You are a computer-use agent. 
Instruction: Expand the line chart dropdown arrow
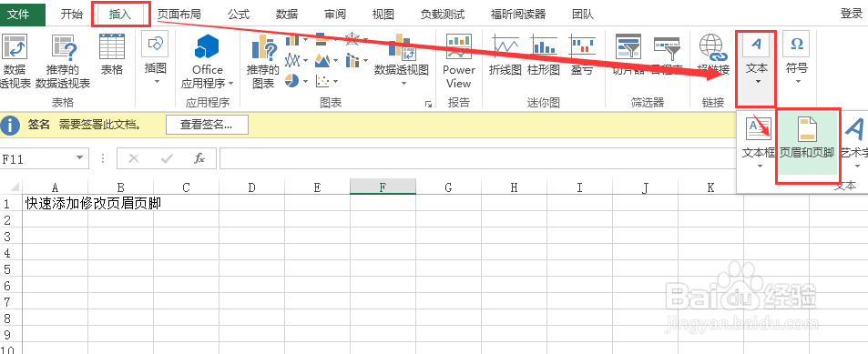[x=305, y=60]
